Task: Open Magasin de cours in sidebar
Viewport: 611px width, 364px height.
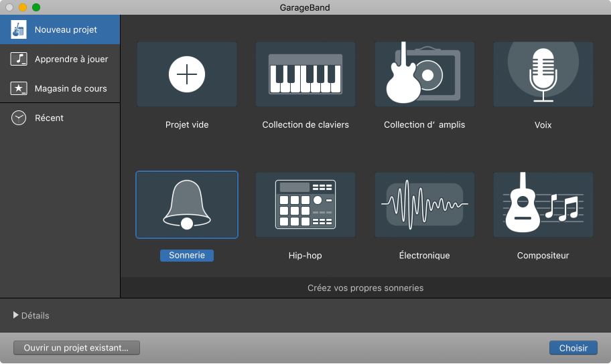Action: coord(60,88)
